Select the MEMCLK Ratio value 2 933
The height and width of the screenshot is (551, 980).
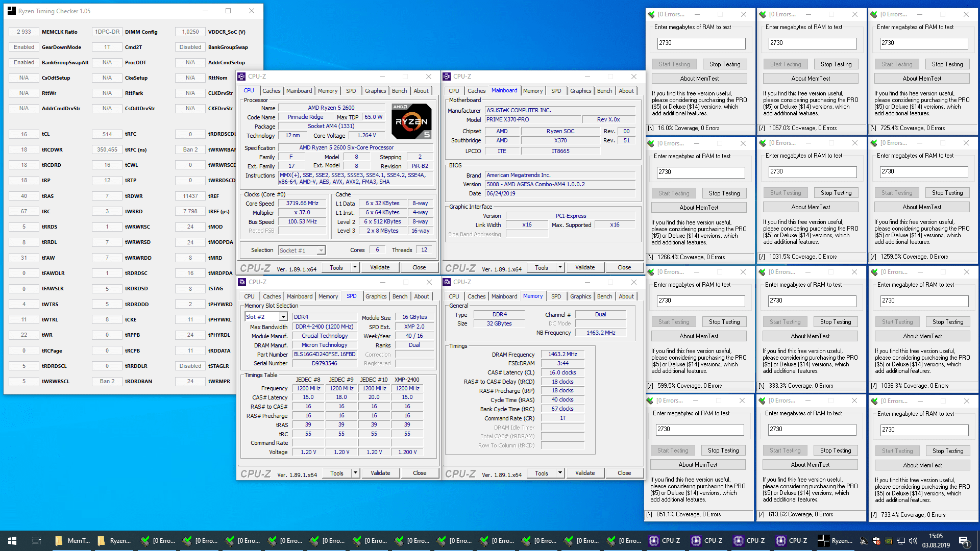coord(24,32)
